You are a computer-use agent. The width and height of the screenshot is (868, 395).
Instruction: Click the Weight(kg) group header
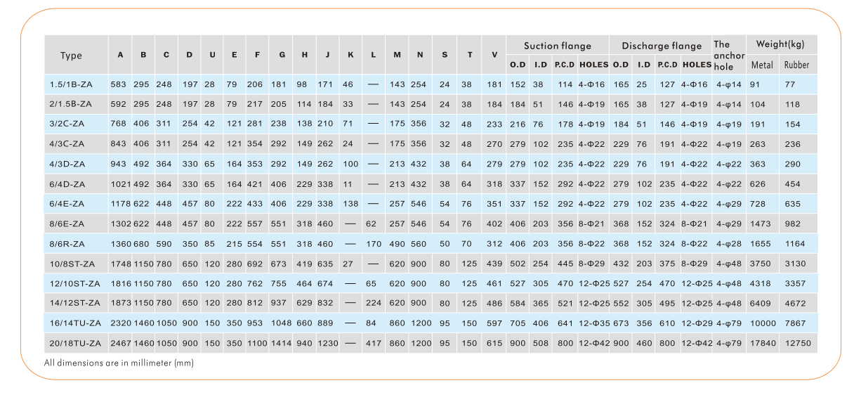[x=780, y=44]
